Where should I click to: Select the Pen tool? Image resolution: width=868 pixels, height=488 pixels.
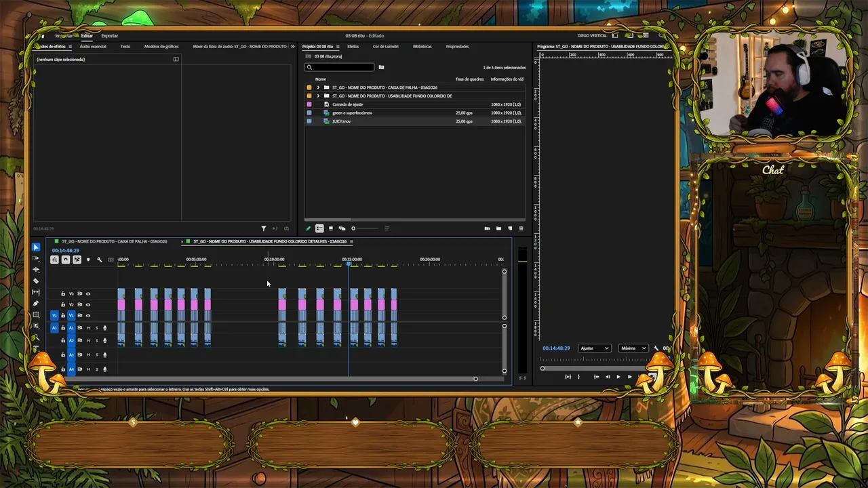pos(36,304)
